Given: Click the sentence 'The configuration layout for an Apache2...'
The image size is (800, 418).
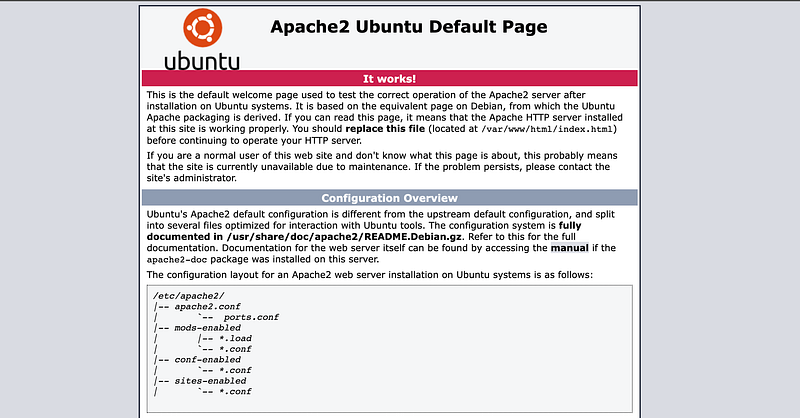Looking at the screenshot, I should 370,275.
